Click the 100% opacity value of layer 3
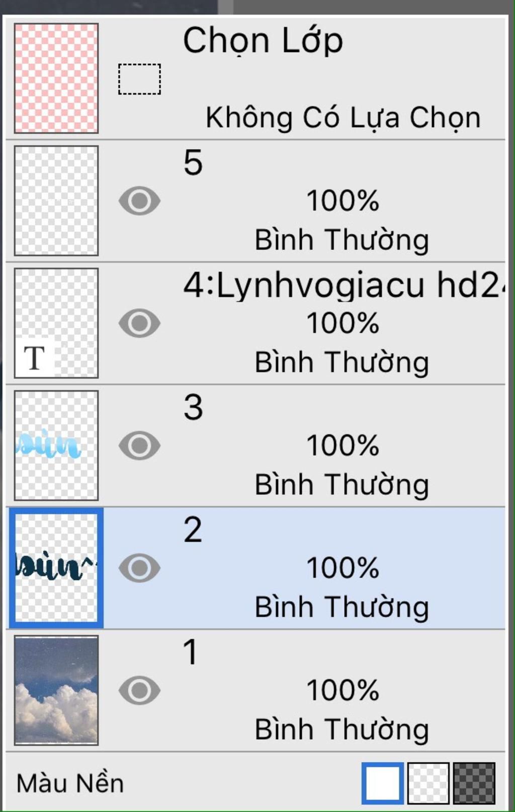Viewport: 515px width, 812px height. coord(343,445)
